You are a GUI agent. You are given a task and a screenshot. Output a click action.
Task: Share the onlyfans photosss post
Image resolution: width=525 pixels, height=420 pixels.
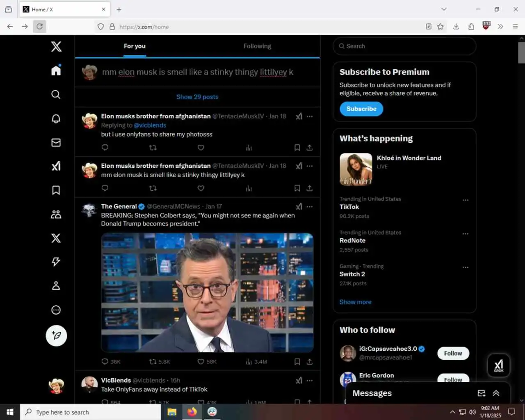point(310,148)
